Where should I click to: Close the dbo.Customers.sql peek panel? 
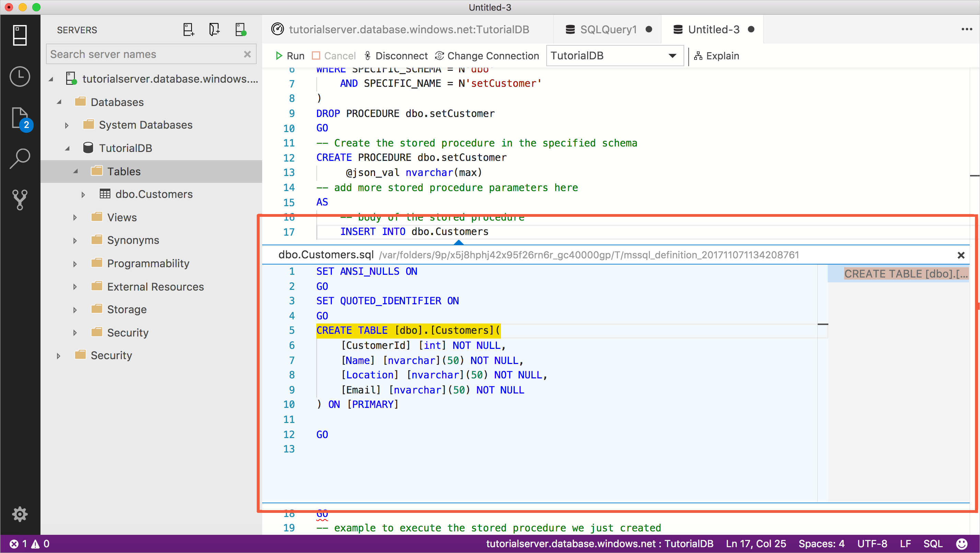961,255
